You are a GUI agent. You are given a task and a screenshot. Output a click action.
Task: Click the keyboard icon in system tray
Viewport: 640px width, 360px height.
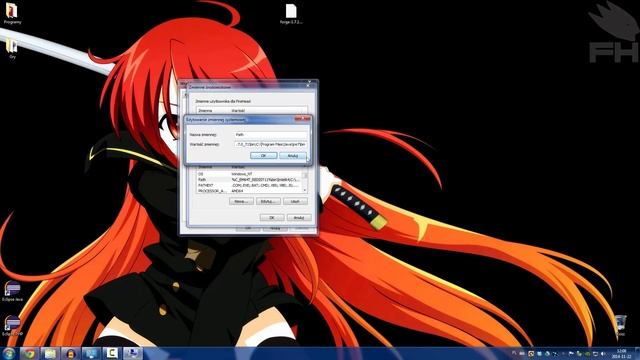[522, 353]
